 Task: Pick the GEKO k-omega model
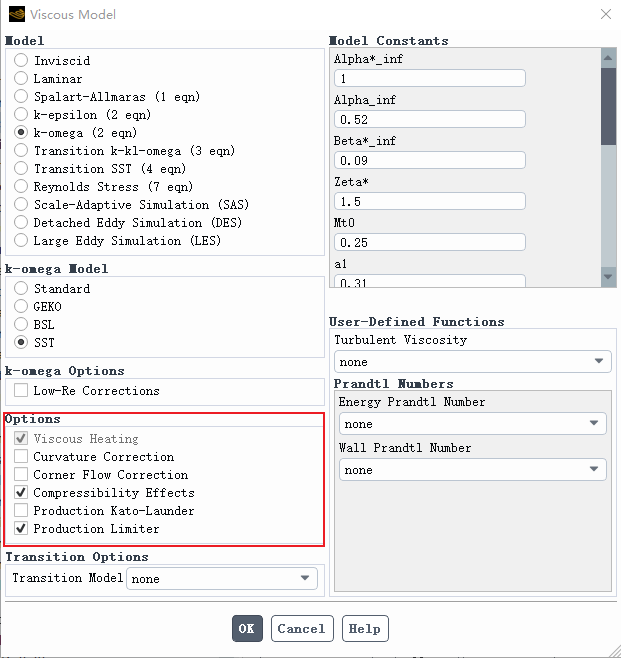pyautogui.click(x=21, y=307)
